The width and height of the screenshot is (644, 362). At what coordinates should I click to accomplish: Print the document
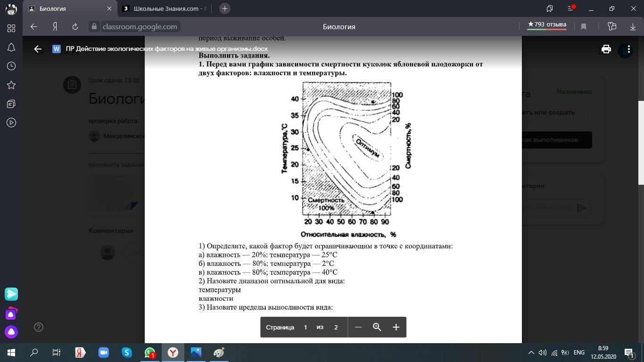click(606, 49)
